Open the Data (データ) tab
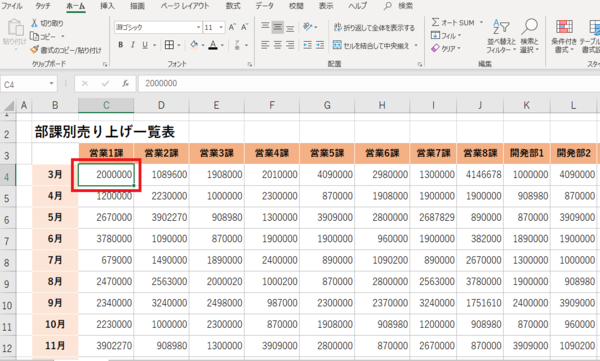Viewport: 600px width, 361px height. [265, 6]
